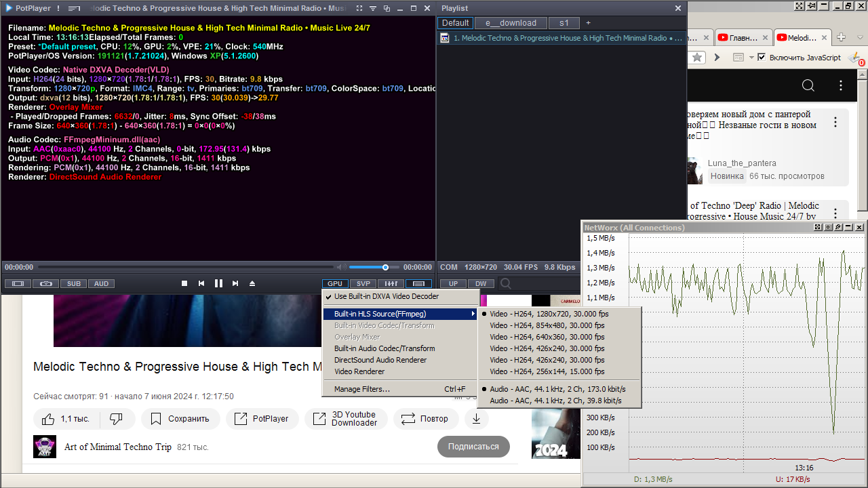Click the dislike thumbs-down icon
The image size is (868, 488).
pos(116,419)
